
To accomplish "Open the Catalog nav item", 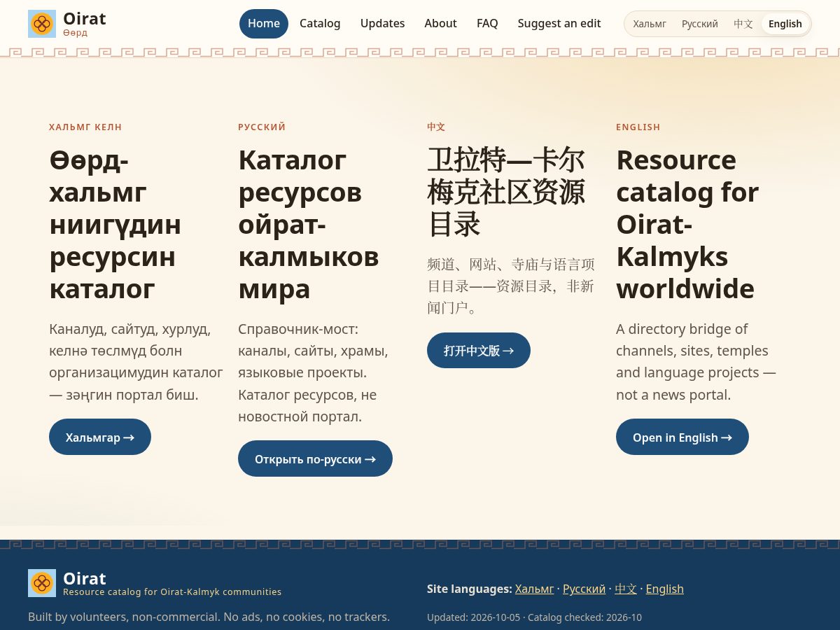I will (320, 24).
